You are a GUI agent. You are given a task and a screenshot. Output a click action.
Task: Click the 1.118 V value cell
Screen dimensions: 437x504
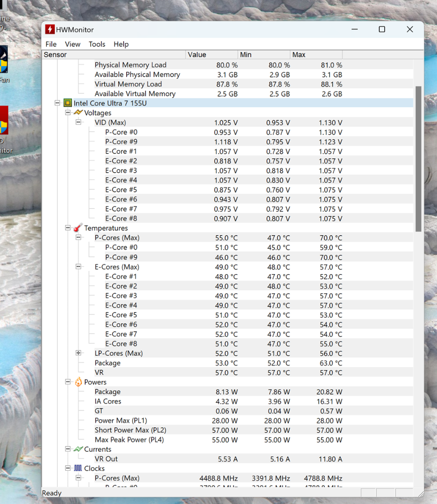click(226, 142)
